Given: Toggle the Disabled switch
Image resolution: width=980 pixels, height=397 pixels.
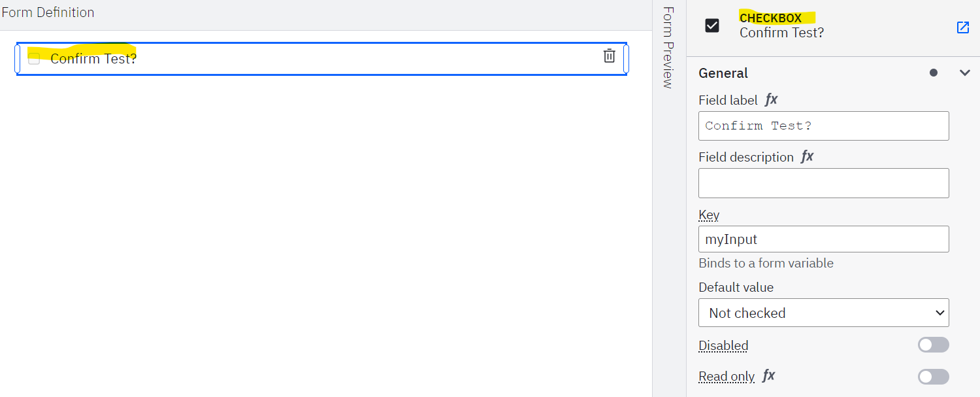Looking at the screenshot, I should [933, 345].
